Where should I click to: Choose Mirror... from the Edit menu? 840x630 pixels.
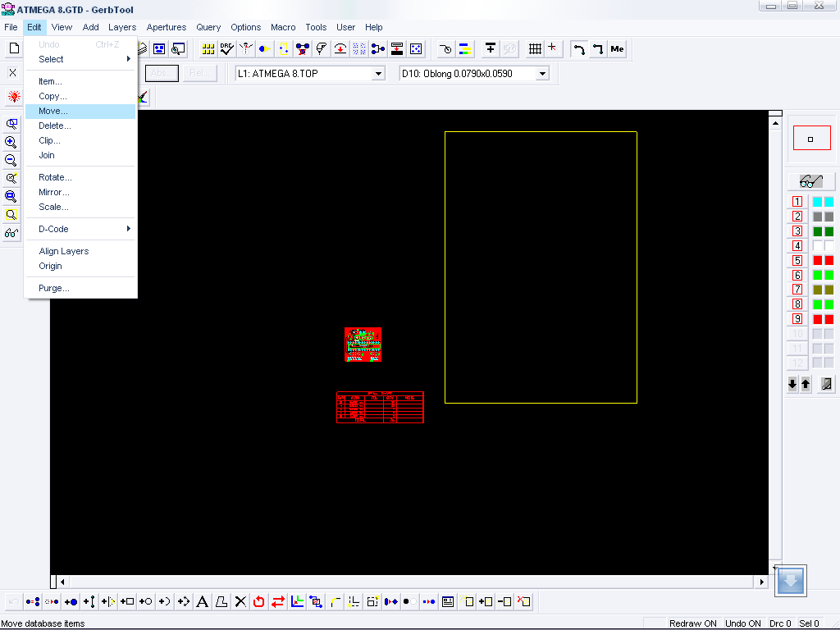coord(80,192)
